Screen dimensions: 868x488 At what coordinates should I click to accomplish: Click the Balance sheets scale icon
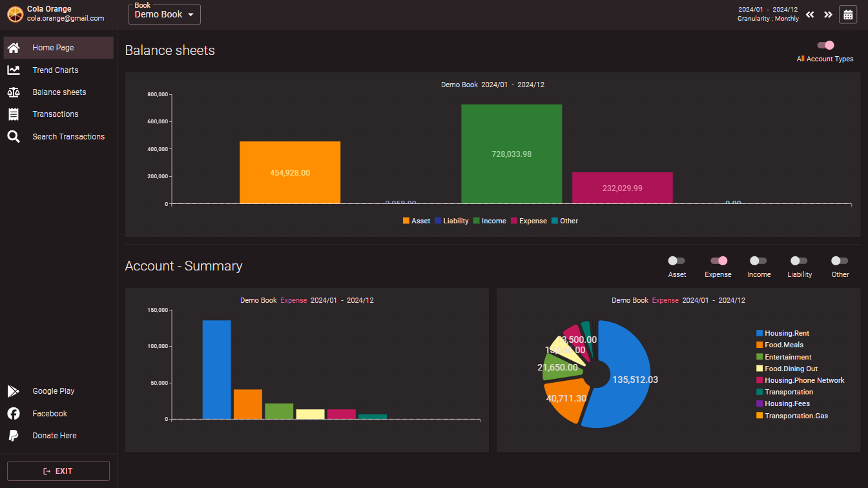[14, 92]
